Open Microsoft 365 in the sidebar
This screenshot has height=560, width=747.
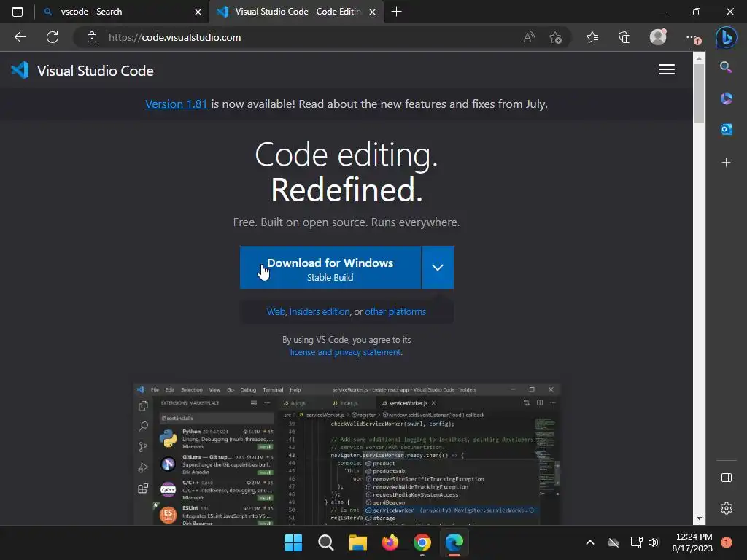coord(726,98)
